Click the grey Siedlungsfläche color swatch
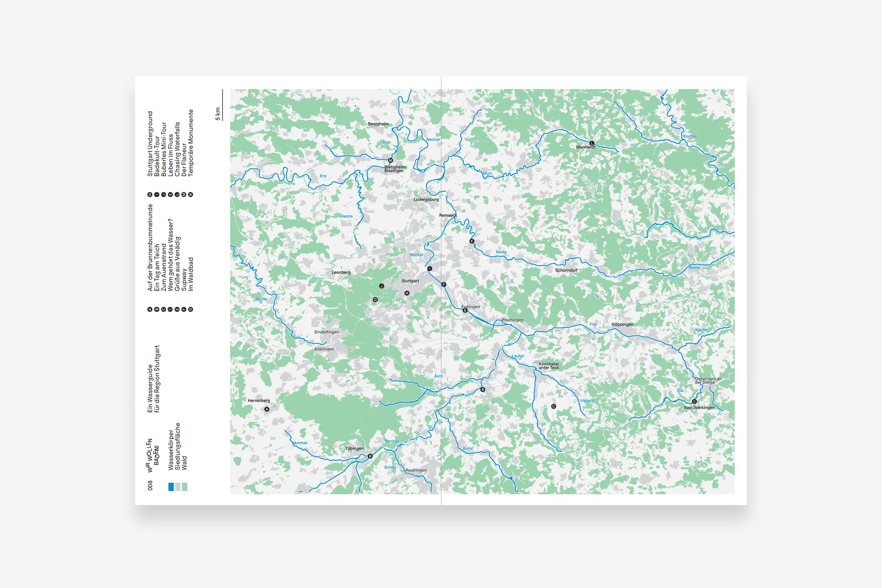 [178, 487]
